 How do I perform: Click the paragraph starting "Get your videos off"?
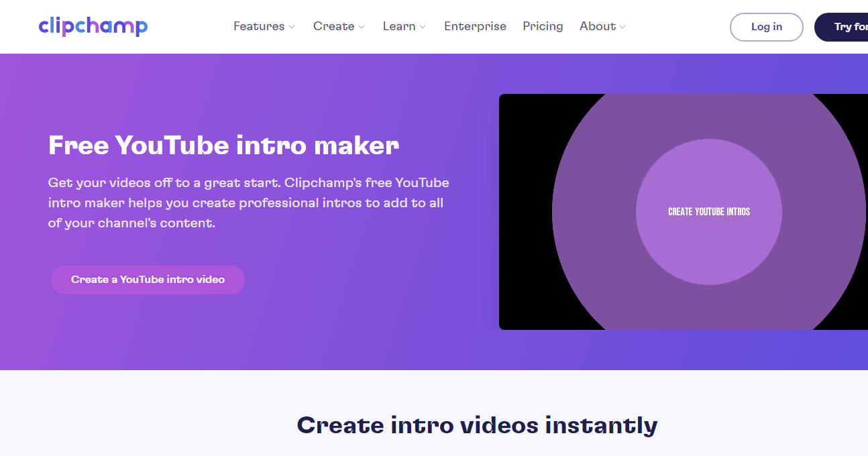(x=249, y=203)
